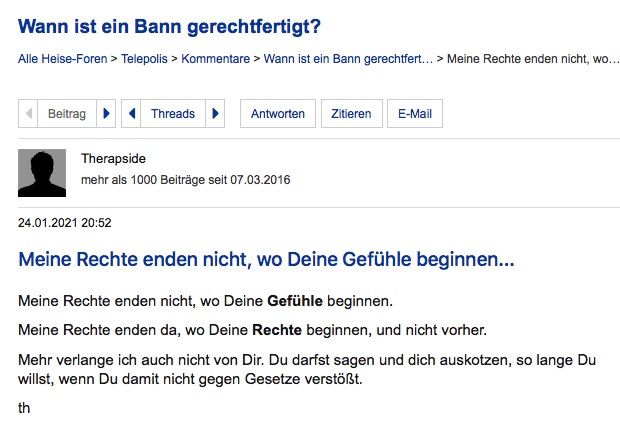Image resolution: width=620 pixels, height=433 pixels.
Task: Click the previous Threads left arrow
Action: 132,114
